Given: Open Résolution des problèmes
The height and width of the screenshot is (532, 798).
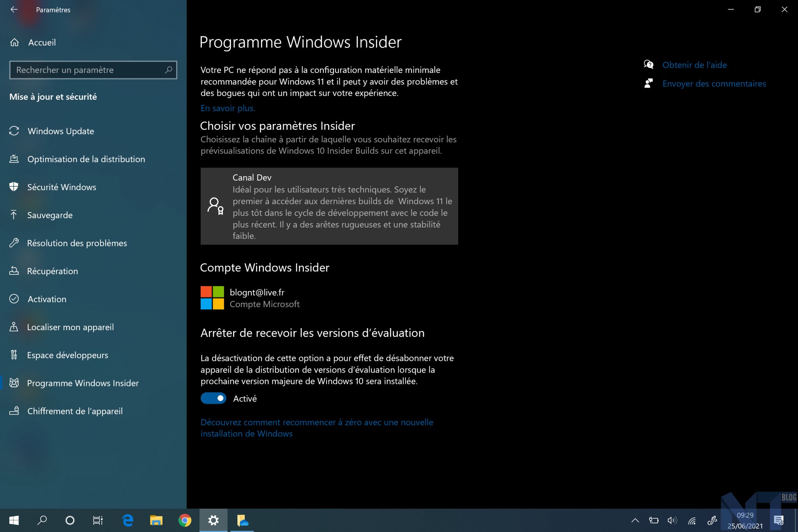Looking at the screenshot, I should click(77, 244).
